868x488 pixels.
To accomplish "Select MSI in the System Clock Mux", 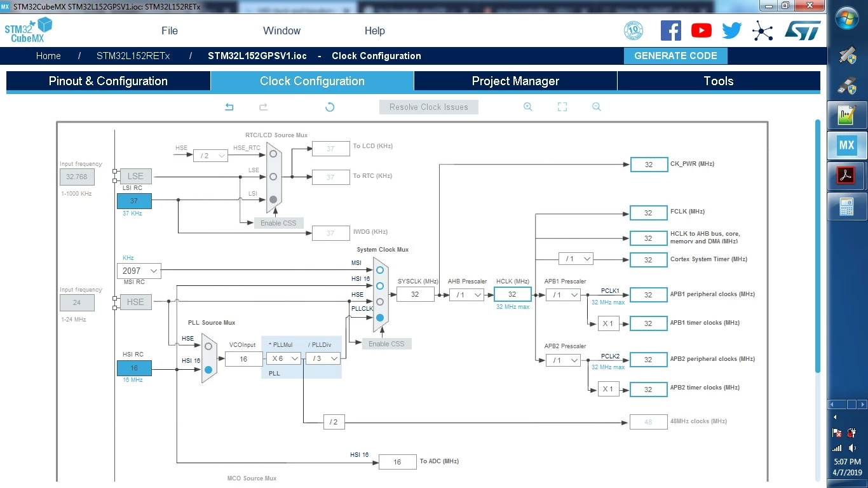I will coord(380,270).
